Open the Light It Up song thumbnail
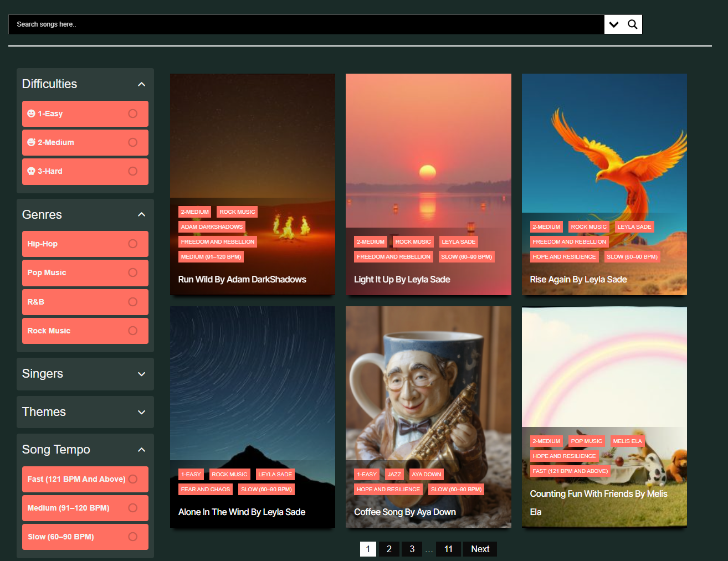 [428, 150]
